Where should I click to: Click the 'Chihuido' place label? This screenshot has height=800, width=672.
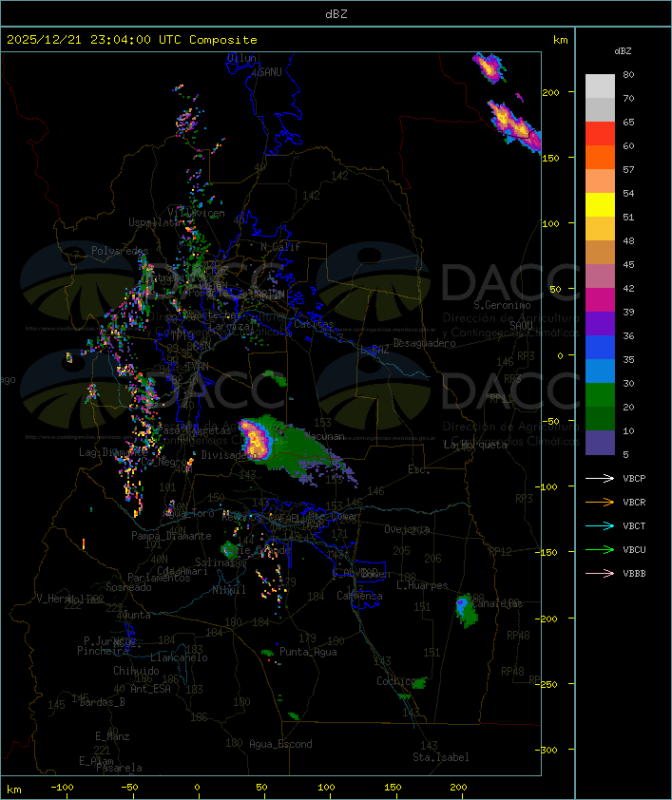(x=136, y=671)
